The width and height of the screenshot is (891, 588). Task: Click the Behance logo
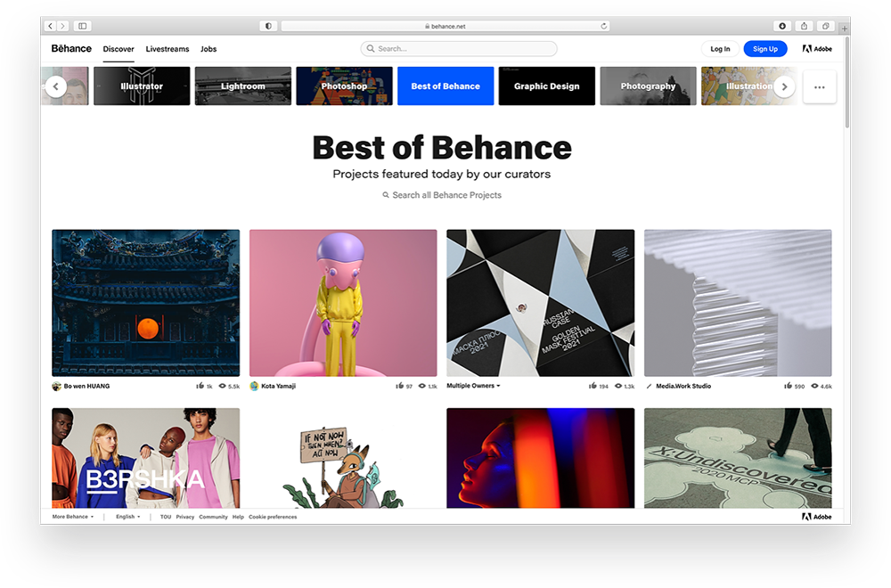[71, 48]
